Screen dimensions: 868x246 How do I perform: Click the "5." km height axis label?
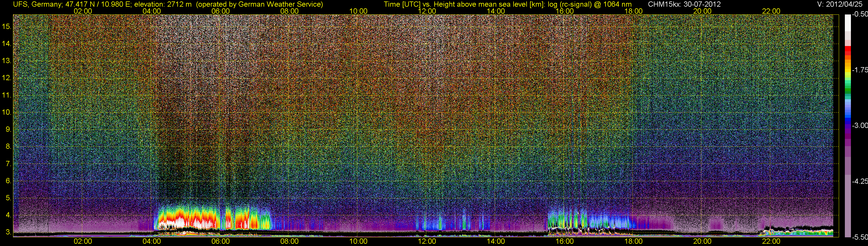(8, 198)
